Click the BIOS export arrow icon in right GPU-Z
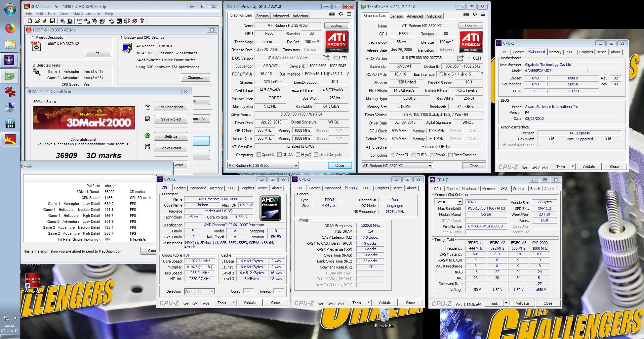 tap(460, 58)
